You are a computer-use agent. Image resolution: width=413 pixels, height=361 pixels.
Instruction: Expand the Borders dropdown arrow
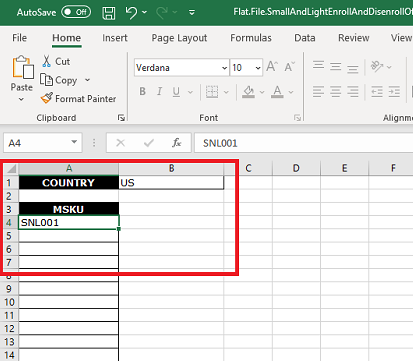point(226,92)
